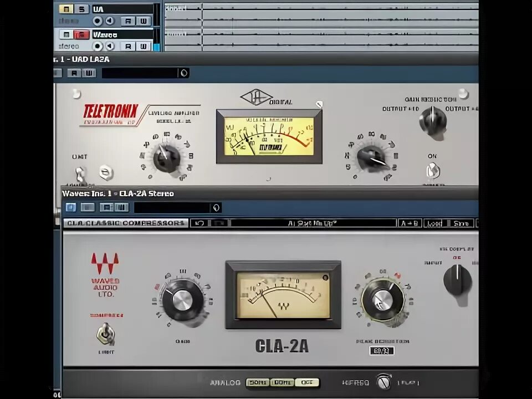
Task: Click Load in Waves toolbar
Action: pos(433,223)
